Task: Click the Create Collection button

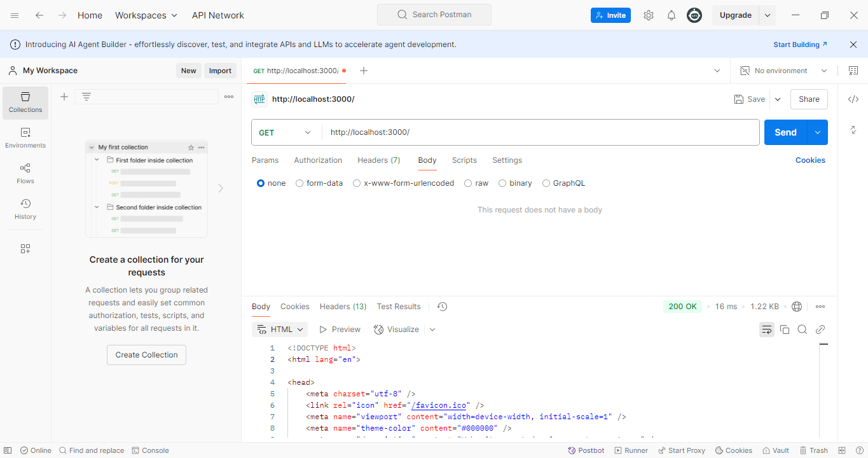Action: (x=146, y=355)
